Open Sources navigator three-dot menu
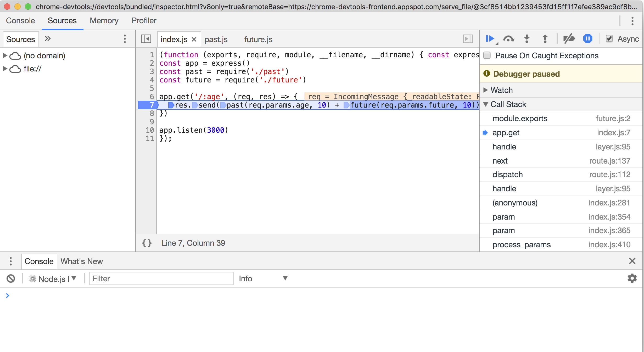The width and height of the screenshot is (644, 352). (x=125, y=39)
